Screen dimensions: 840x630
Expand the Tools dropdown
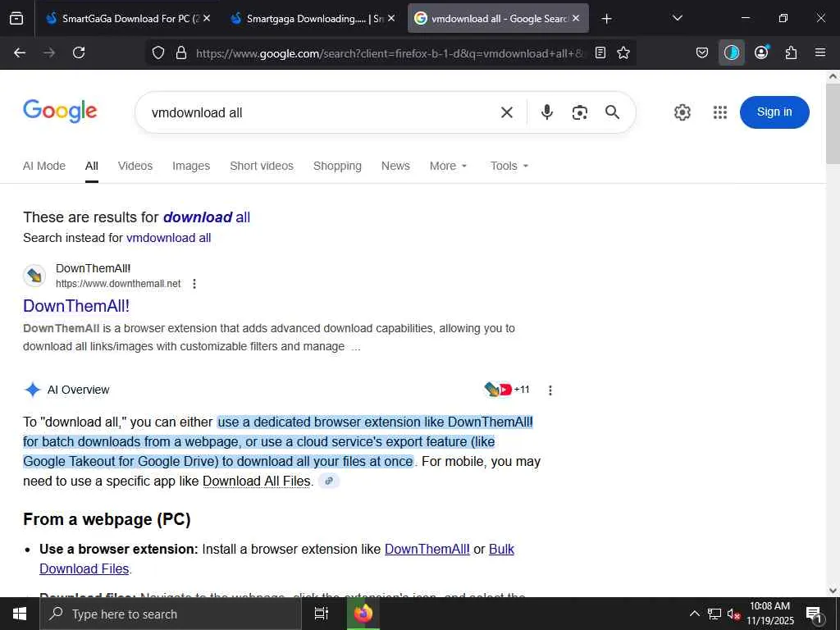[509, 166]
